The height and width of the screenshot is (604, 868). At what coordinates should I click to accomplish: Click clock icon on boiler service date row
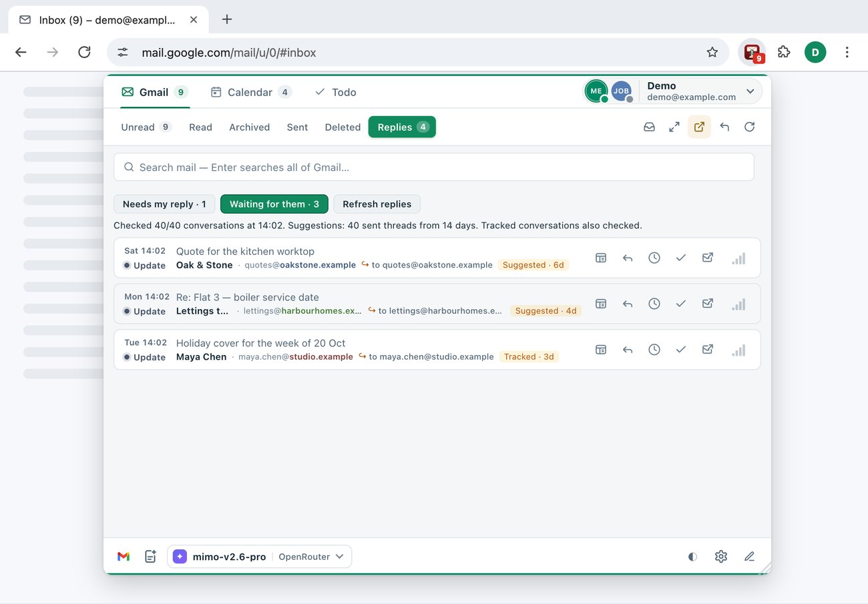654,304
